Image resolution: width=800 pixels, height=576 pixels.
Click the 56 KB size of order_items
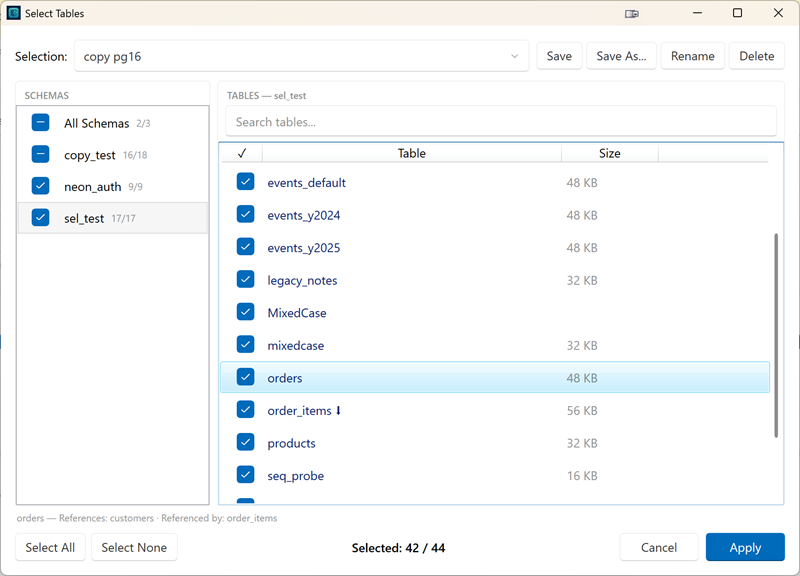(582, 411)
